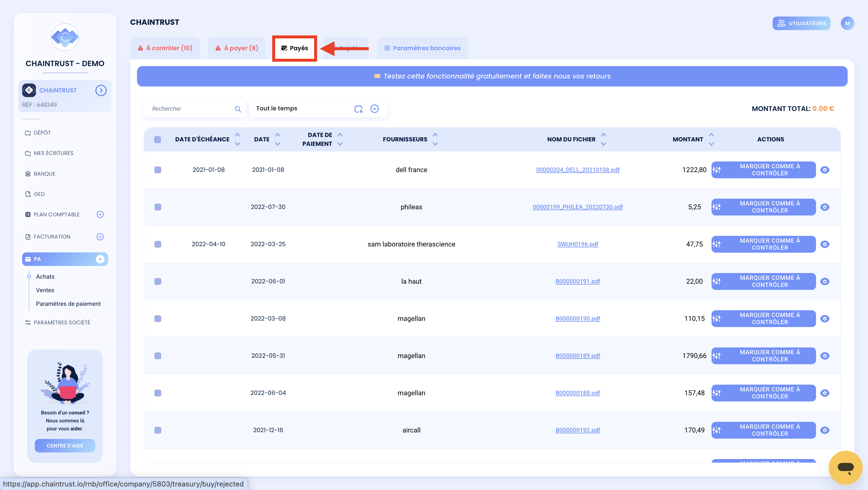Viewport: 868px width, 490px height.
Task: Click the Centre d'aide button
Action: [x=65, y=445]
